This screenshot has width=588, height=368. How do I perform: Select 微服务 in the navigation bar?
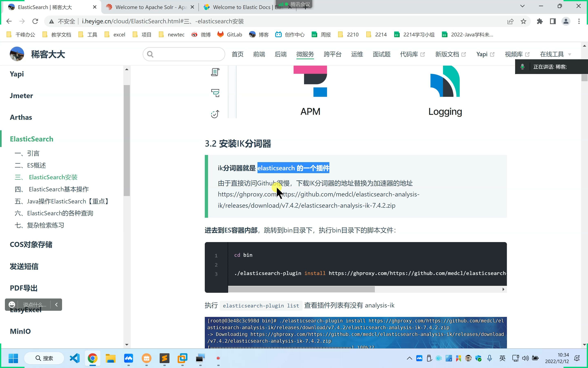click(x=305, y=54)
